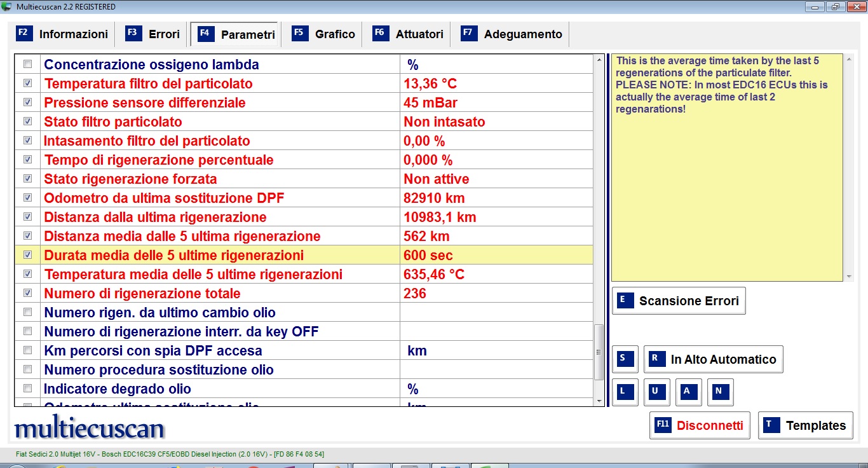Click the S shortcut button
868x468 pixels.
click(x=625, y=359)
